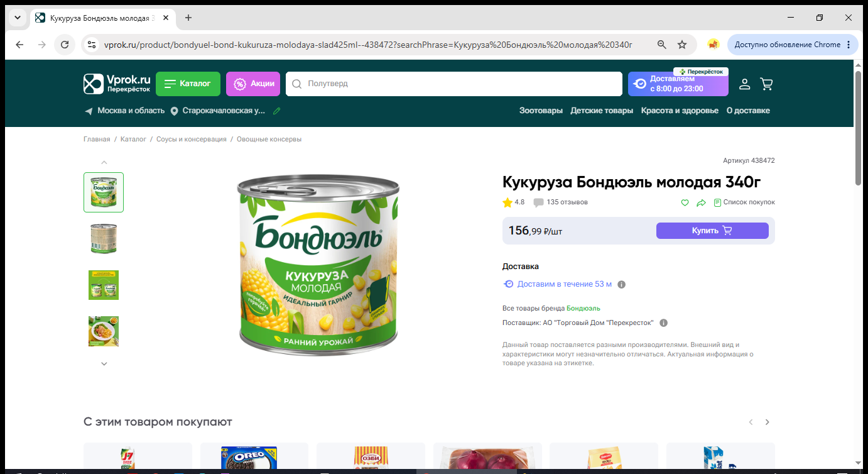Show previous thumbnails with the up chevron

[x=104, y=163]
